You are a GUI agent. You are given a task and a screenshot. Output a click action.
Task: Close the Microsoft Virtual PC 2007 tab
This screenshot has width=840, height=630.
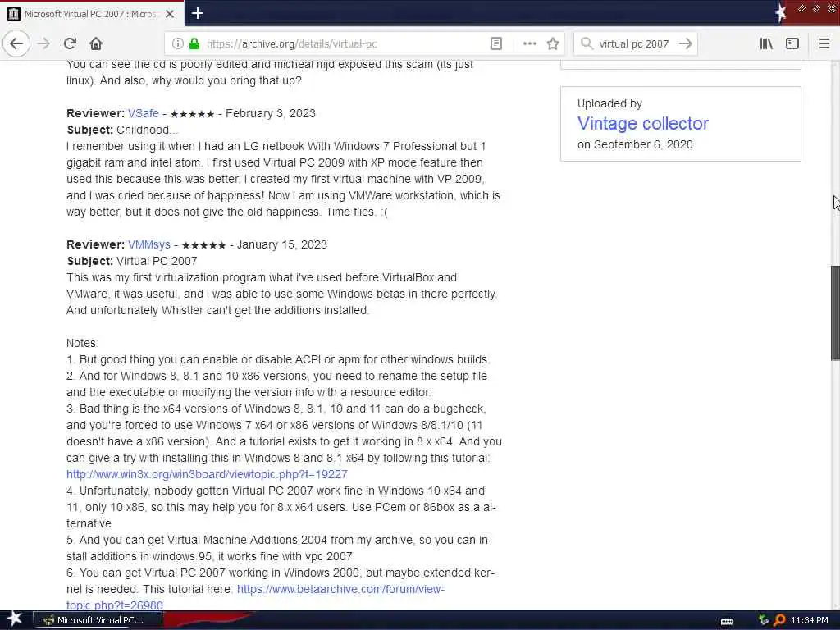click(x=170, y=14)
